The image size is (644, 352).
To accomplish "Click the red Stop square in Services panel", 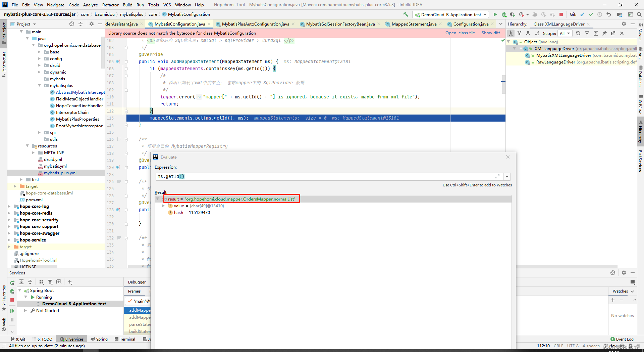I will pyautogui.click(x=12, y=300).
